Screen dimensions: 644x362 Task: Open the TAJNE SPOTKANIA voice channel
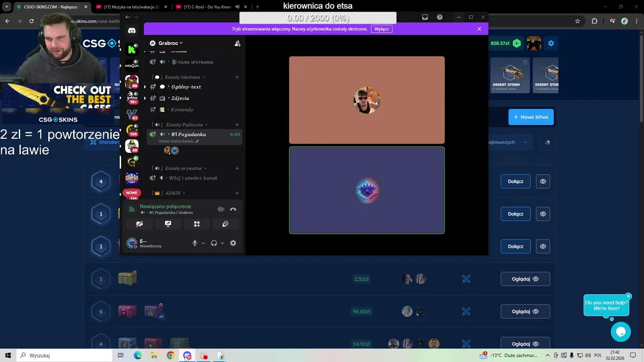(x=194, y=62)
